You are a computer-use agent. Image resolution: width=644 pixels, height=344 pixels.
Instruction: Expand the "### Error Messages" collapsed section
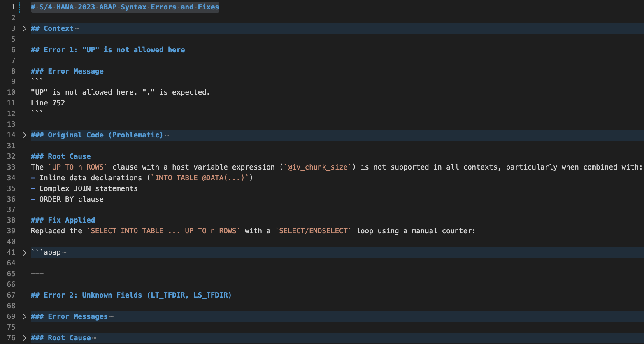click(24, 316)
